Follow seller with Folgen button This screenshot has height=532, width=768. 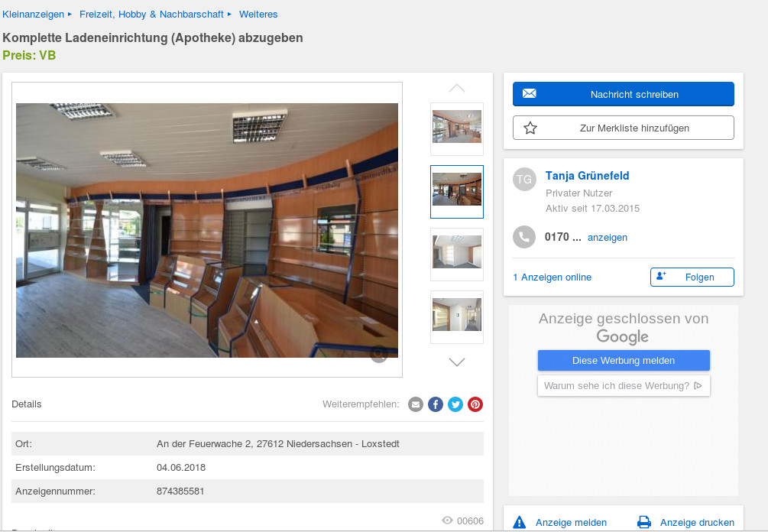click(692, 277)
